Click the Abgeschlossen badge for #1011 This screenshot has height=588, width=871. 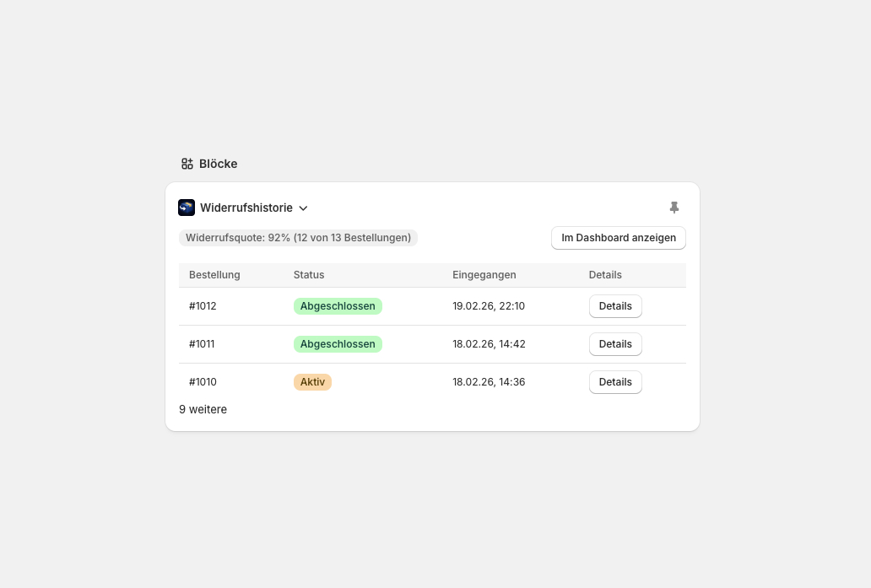click(338, 344)
